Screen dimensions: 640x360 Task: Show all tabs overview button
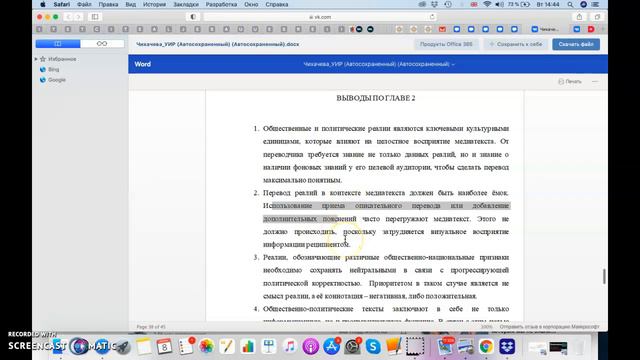597,17
